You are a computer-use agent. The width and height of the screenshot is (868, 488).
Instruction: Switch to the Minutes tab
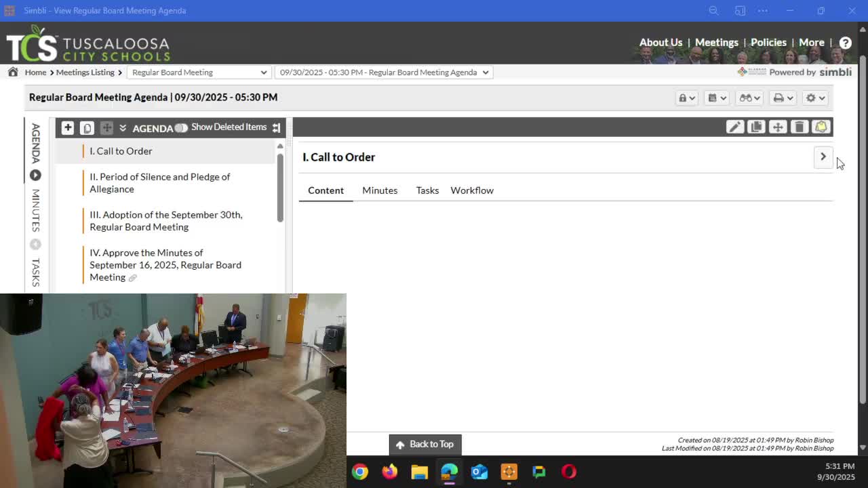[x=380, y=190]
